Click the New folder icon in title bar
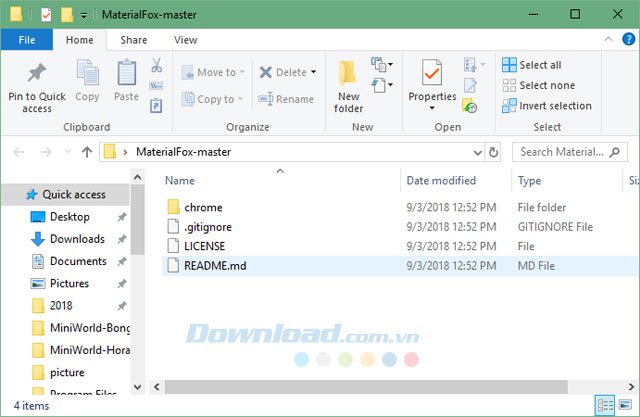 click(x=67, y=15)
